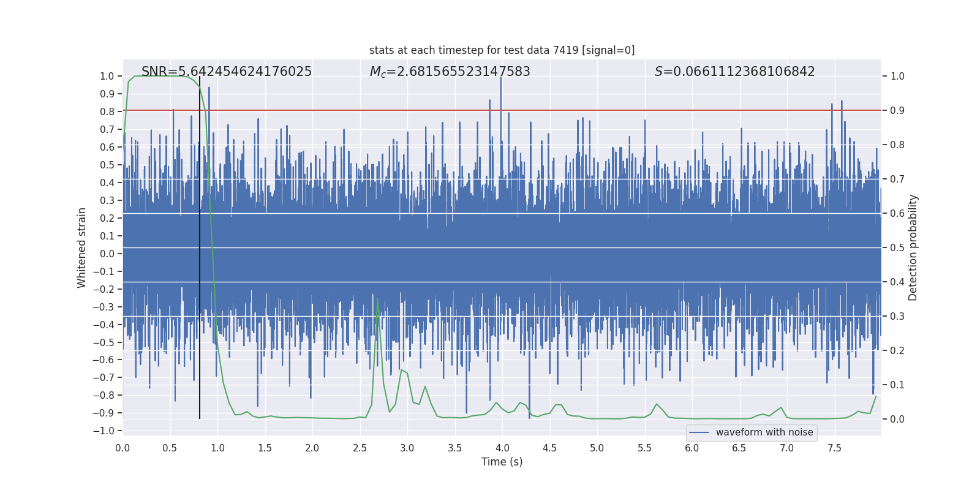
Task: Select the 7.5 tick label on time axis
Action: (x=834, y=448)
